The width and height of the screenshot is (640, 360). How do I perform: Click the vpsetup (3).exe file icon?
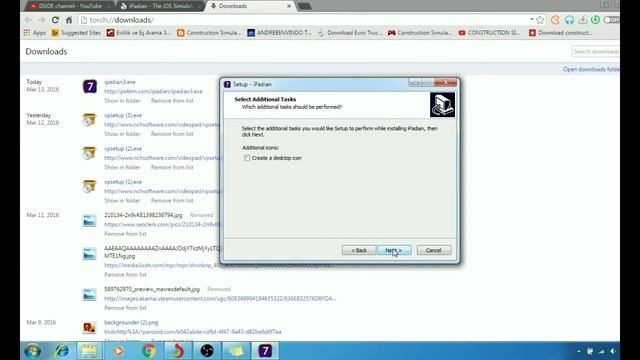click(x=89, y=120)
